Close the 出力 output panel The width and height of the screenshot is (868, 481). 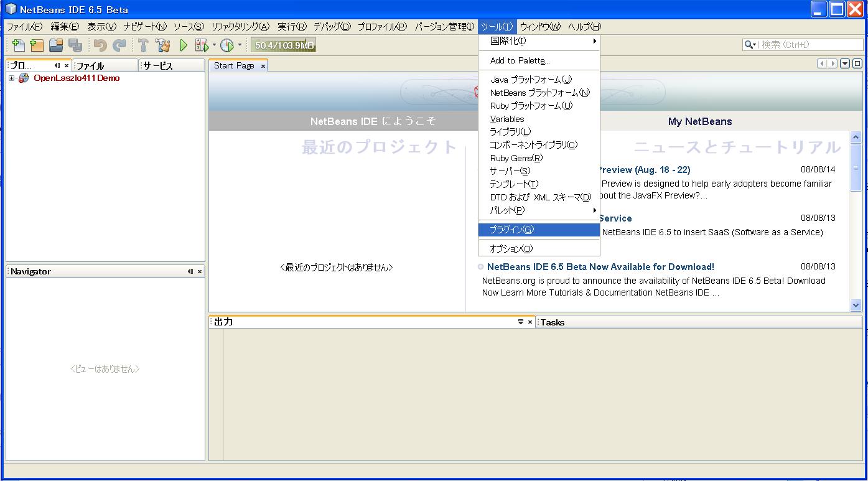[x=530, y=322]
